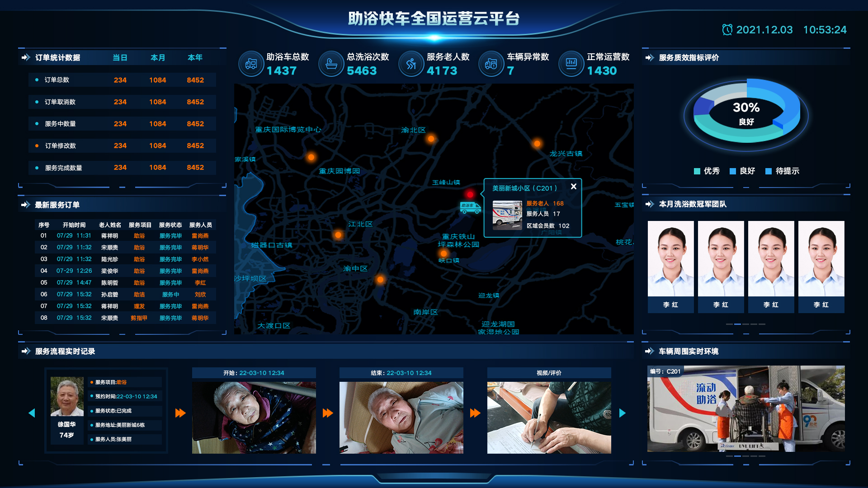Expand the 订单统计数据 panel arrow
The image size is (868, 488).
coord(25,57)
